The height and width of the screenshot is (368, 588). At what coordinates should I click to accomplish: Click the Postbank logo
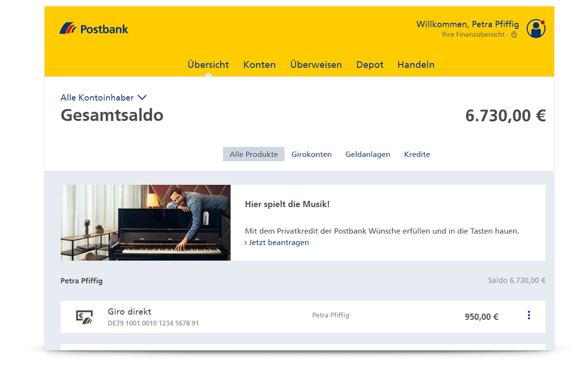point(94,29)
